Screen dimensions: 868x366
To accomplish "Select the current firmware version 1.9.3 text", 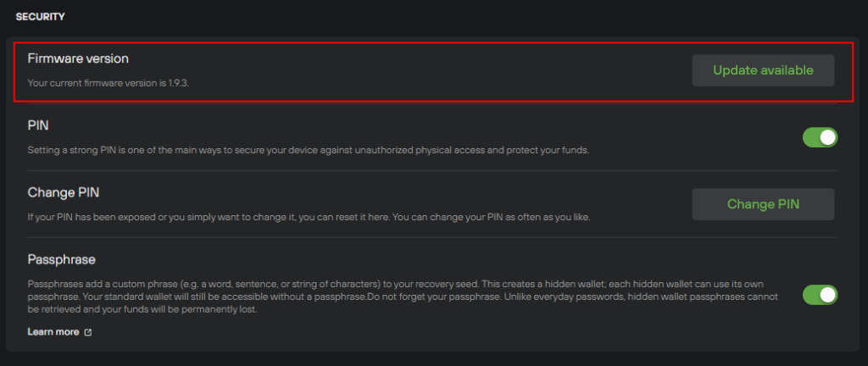I will coord(108,84).
